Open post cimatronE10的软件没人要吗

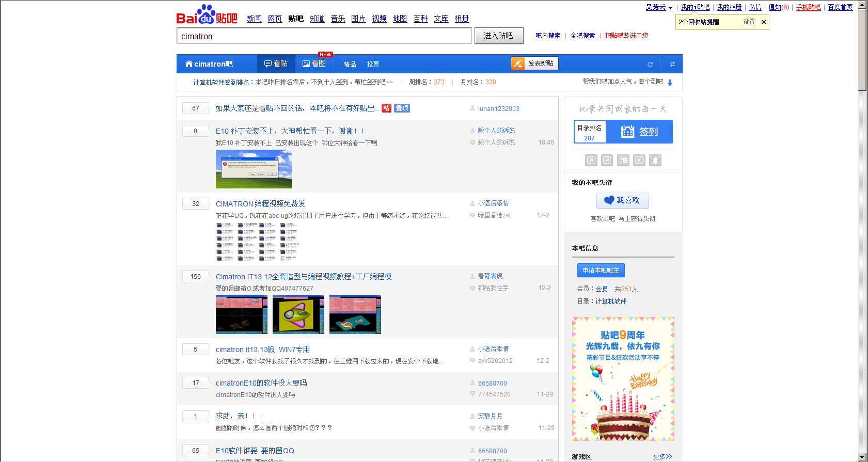point(261,383)
